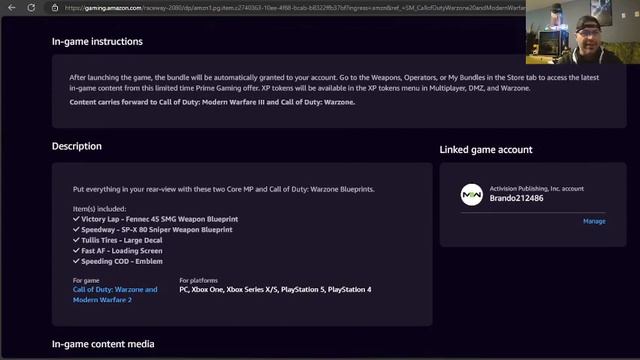Click the Description heading
Viewport: 640px width, 360px height.
pyautogui.click(x=77, y=146)
